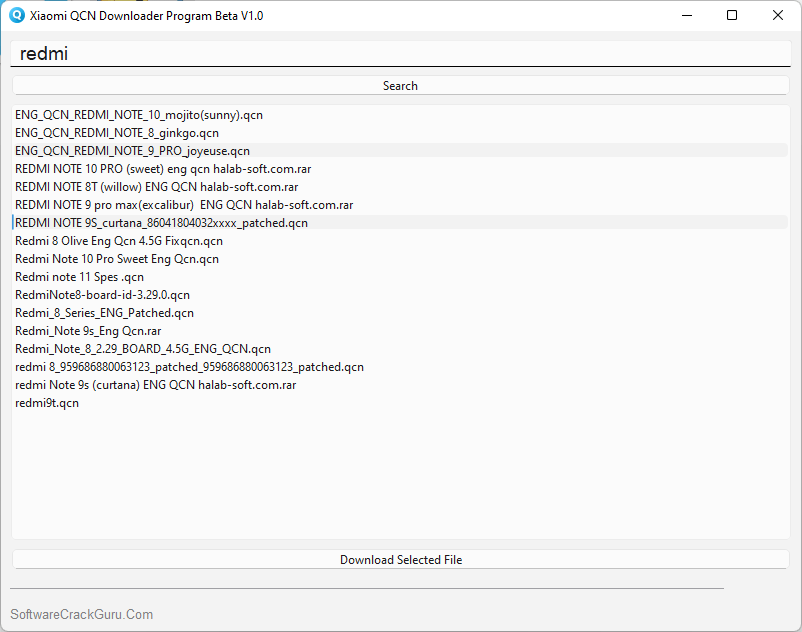The image size is (802, 632).
Task: Select the redmi9t.qcn file at list bottom
Action: point(46,402)
